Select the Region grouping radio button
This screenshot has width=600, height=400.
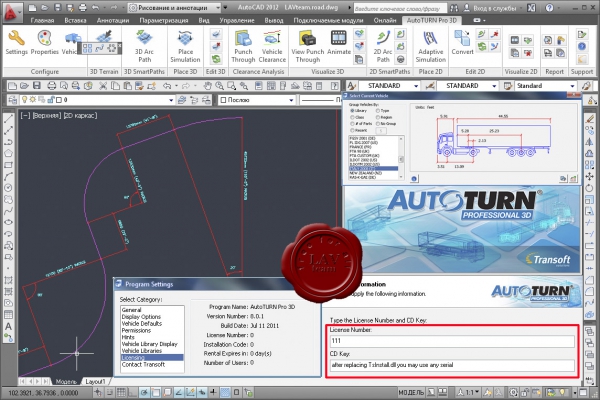pos(378,117)
